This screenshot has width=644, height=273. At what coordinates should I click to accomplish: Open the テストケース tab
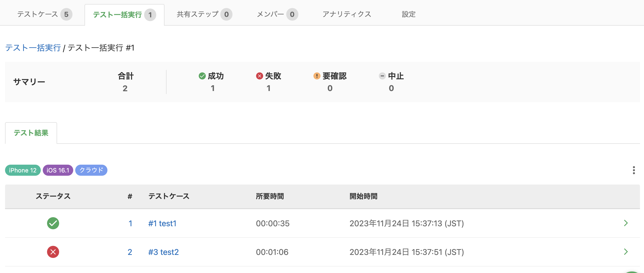45,14
